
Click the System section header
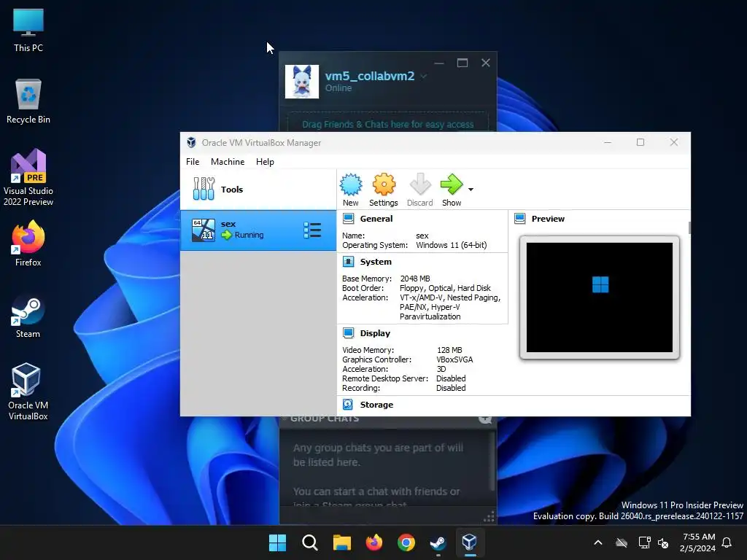coord(376,262)
